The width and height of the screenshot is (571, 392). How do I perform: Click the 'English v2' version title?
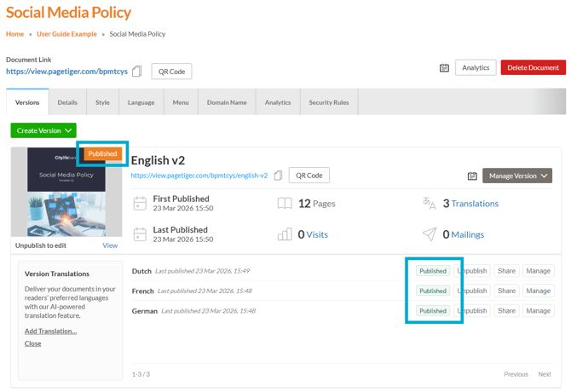[158, 160]
